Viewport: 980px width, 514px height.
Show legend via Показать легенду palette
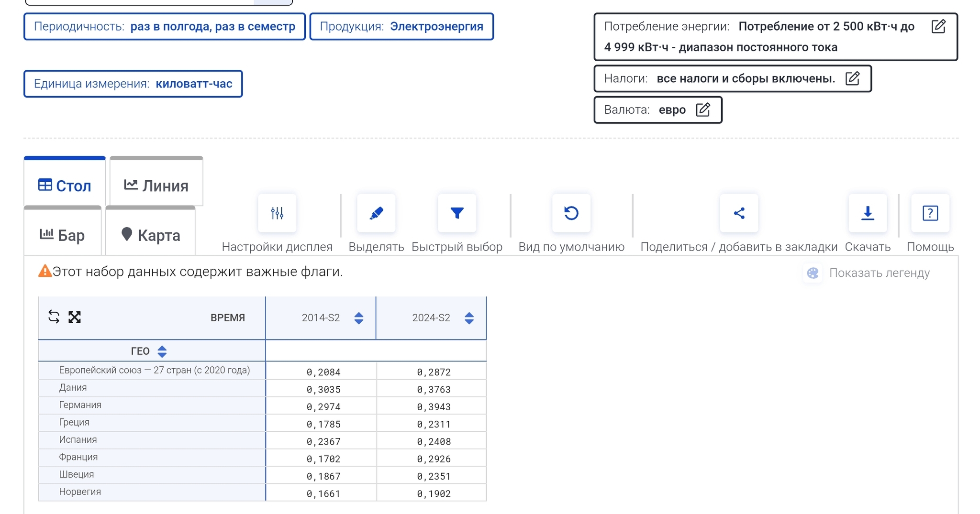pyautogui.click(x=867, y=273)
